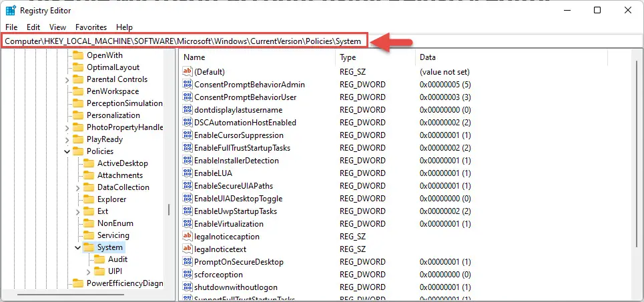This screenshot has width=644, height=302.
Task: Click the DSCAutomationHostEnabled value icon
Action: point(188,123)
